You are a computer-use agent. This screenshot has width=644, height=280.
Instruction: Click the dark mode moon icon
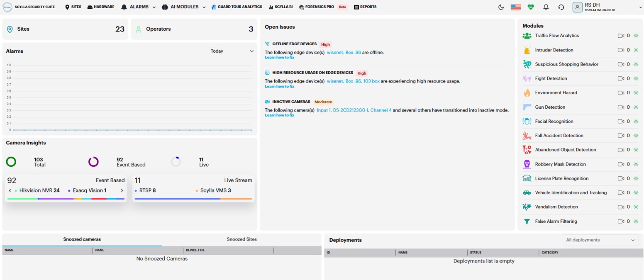501,7
